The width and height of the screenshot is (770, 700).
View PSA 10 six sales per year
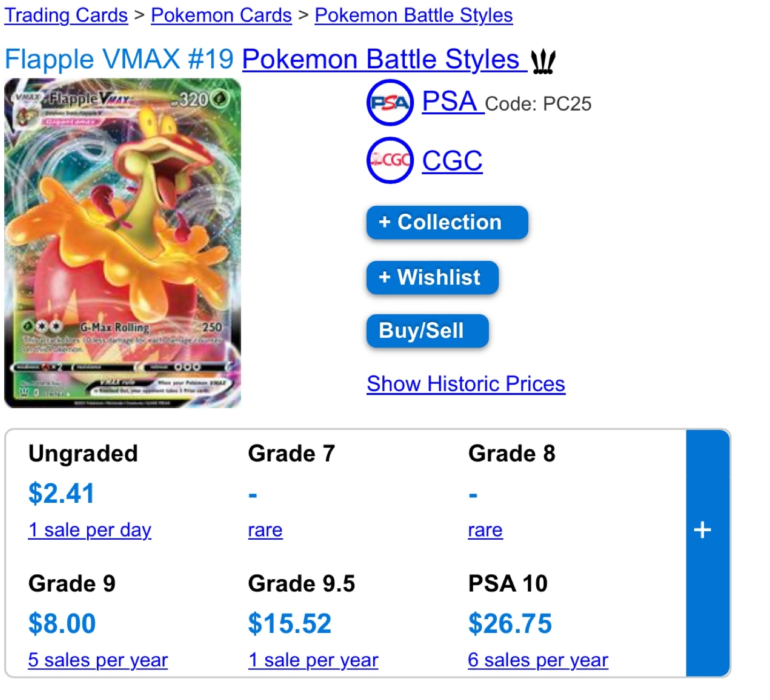[538, 660]
